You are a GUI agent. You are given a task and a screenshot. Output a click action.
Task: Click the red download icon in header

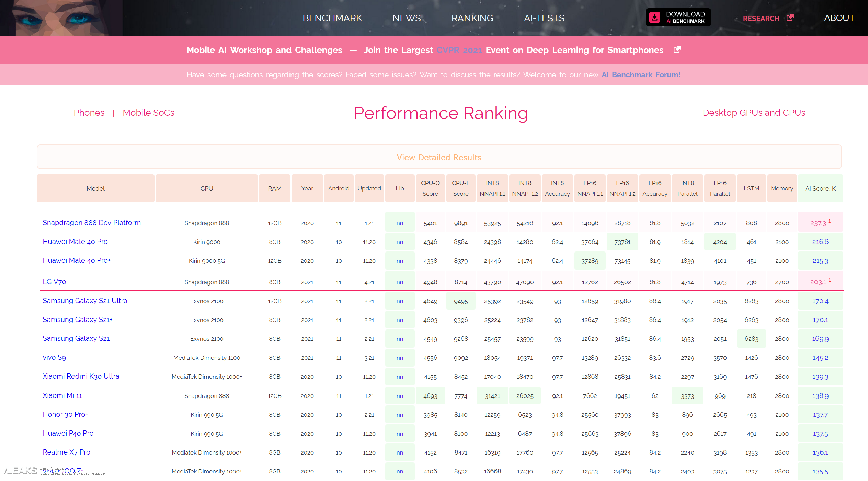654,18
